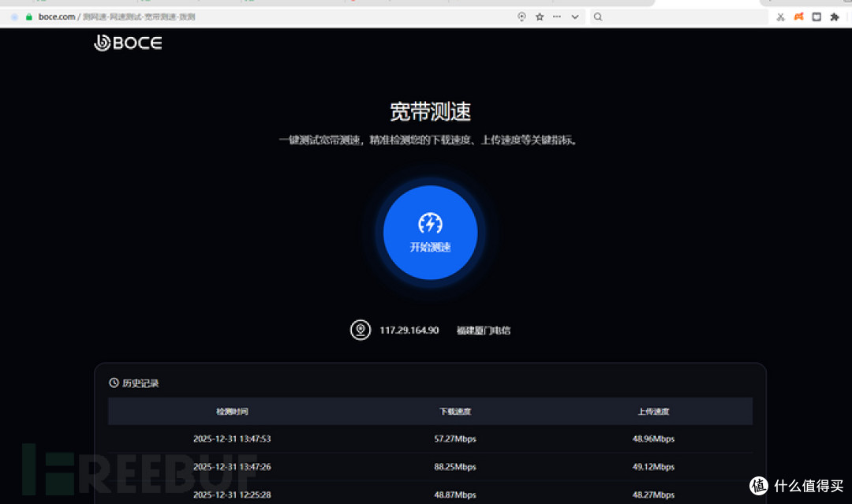The width and height of the screenshot is (852, 504).
Task: Open the scissors screenshot tool
Action: 780,17
